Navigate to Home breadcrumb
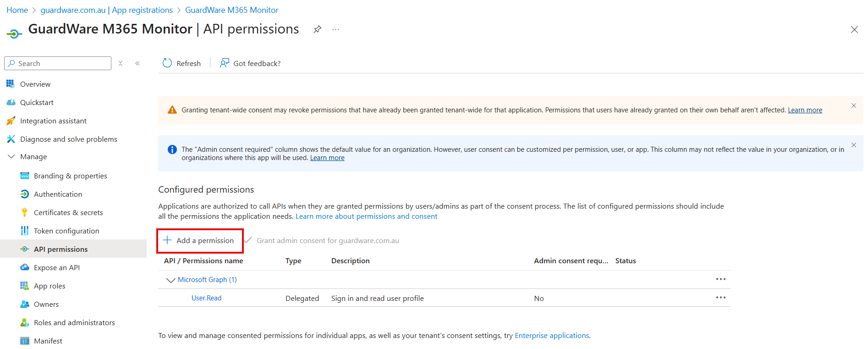The height and width of the screenshot is (349, 868). point(17,10)
